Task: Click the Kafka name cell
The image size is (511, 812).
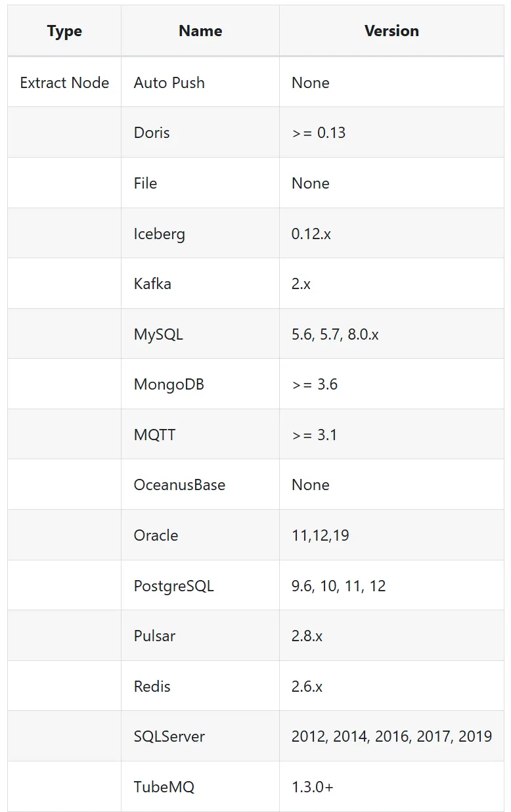Action: [152, 284]
